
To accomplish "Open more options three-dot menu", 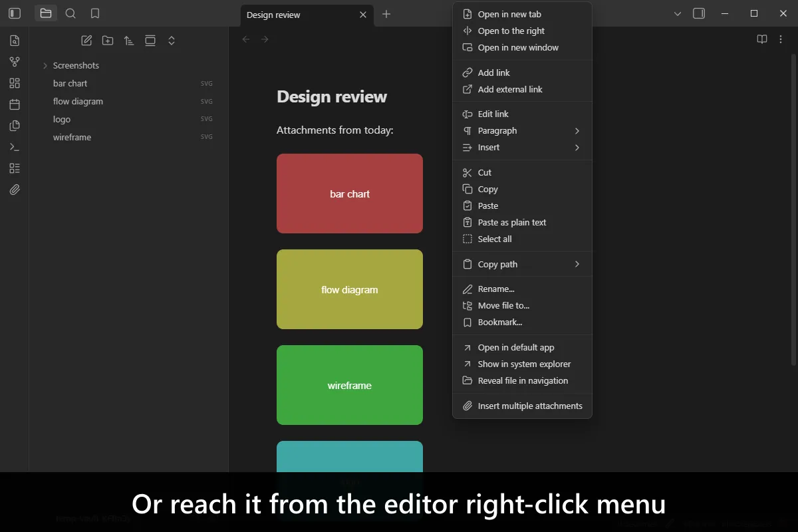I will click(781, 39).
